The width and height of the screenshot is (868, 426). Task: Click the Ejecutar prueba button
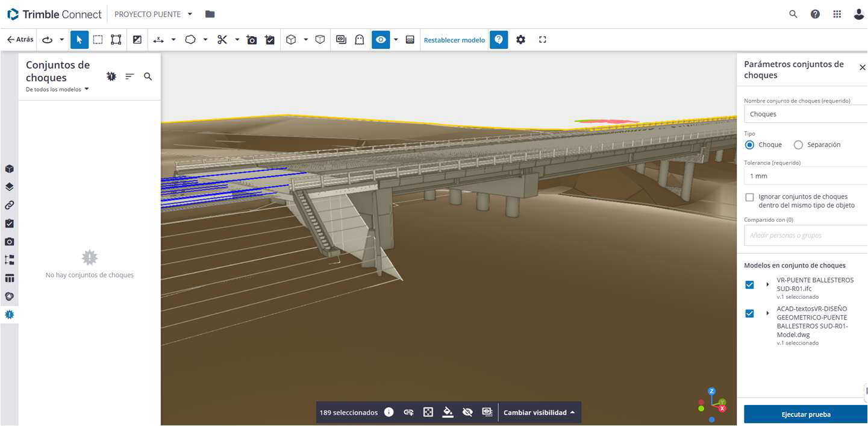click(805, 414)
